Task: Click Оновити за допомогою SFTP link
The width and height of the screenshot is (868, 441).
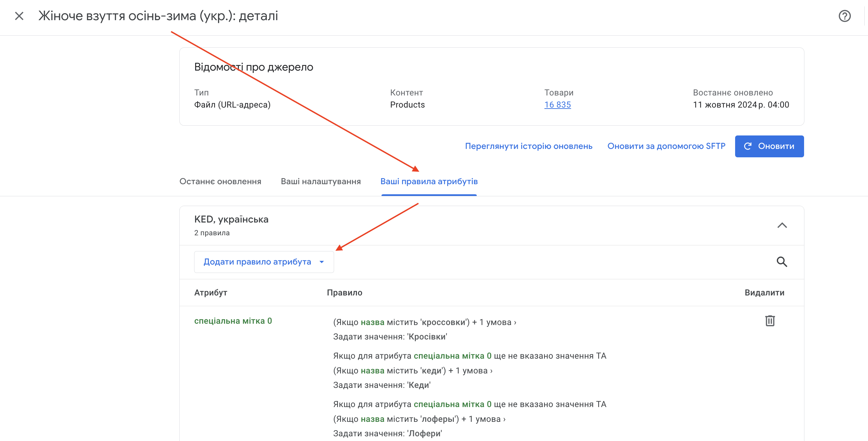Action: 666,146
